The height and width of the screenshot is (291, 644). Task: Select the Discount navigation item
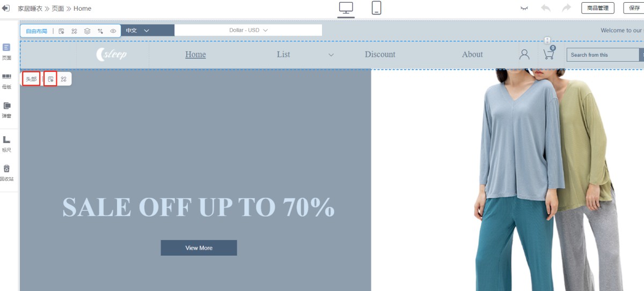[x=379, y=54]
